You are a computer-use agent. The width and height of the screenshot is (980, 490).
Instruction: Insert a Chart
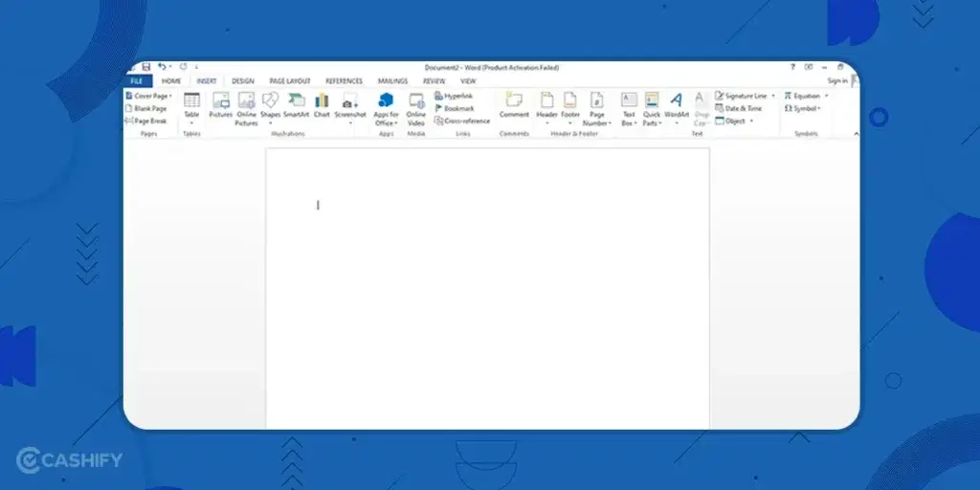click(322, 106)
